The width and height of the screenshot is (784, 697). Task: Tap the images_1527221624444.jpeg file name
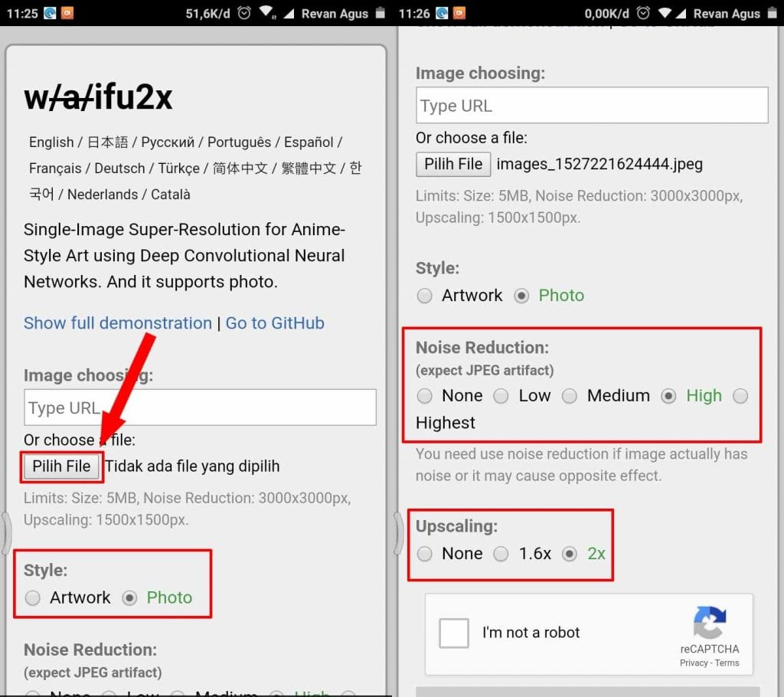point(599,164)
